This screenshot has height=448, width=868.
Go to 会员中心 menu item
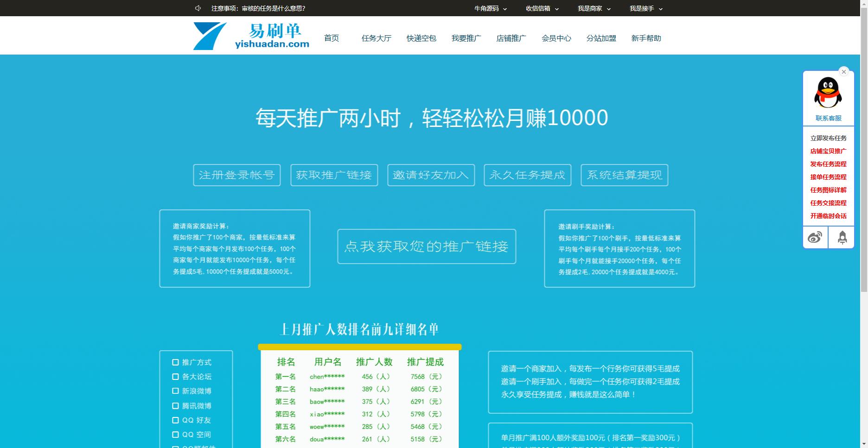click(x=556, y=38)
